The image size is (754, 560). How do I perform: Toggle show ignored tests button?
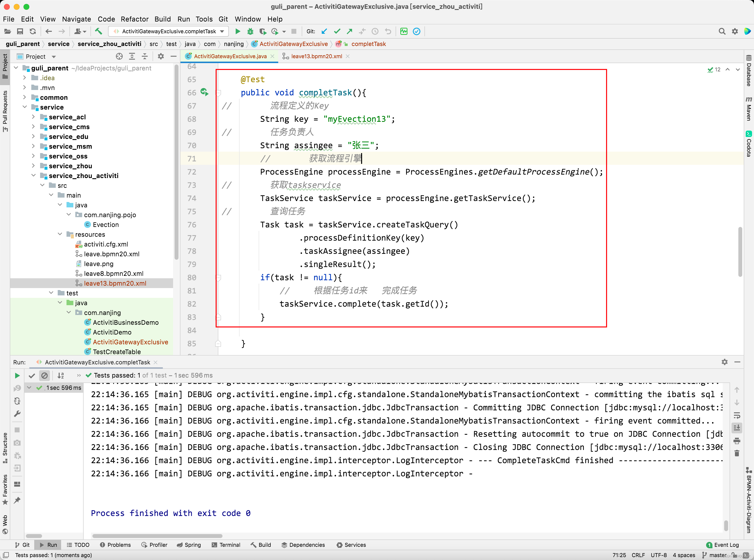pos(44,376)
